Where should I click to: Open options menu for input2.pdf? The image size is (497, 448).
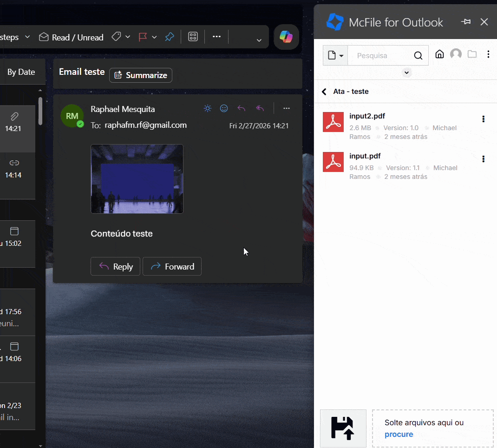pos(483,119)
